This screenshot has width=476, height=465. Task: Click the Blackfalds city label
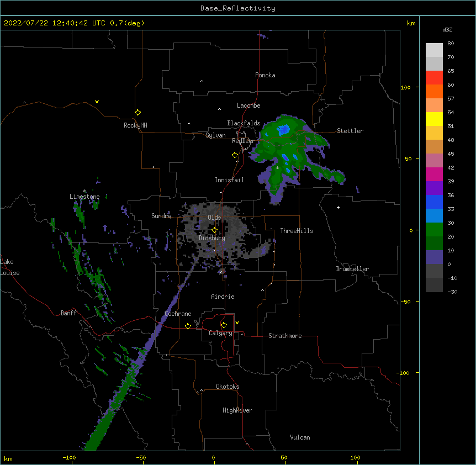244,123
